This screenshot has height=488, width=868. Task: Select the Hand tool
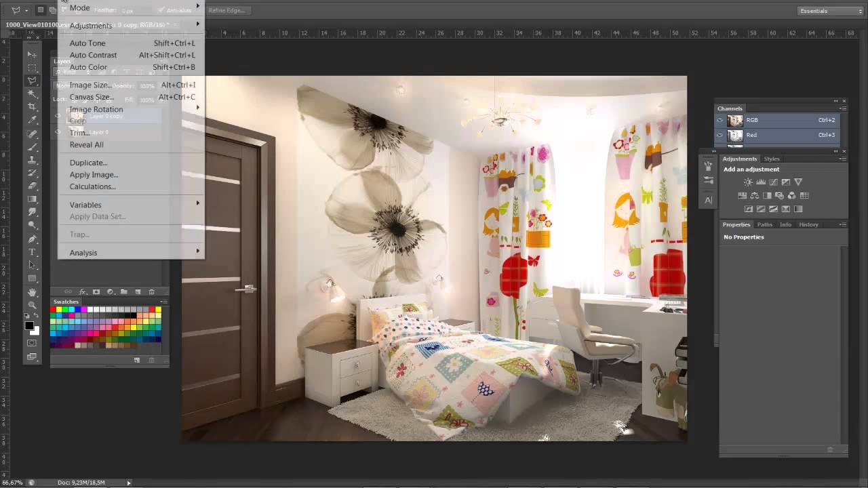click(32, 292)
